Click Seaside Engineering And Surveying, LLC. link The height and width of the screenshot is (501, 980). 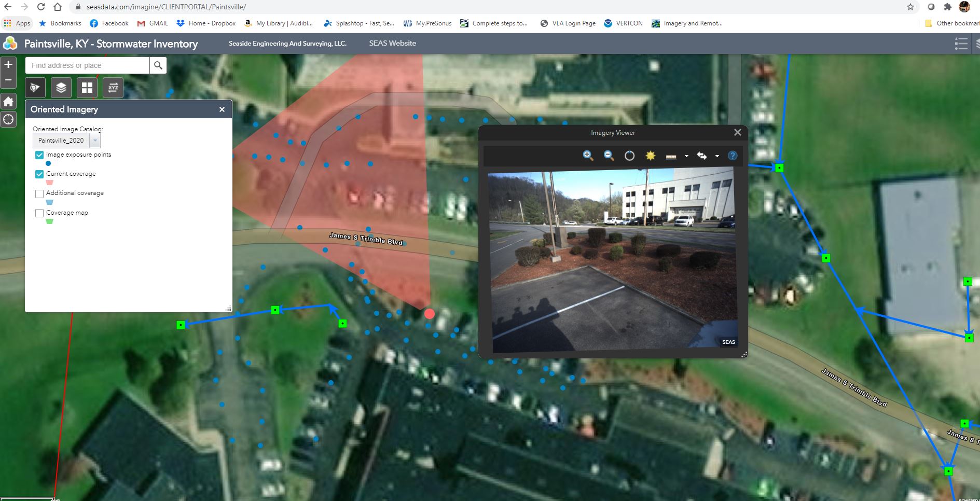[287, 44]
